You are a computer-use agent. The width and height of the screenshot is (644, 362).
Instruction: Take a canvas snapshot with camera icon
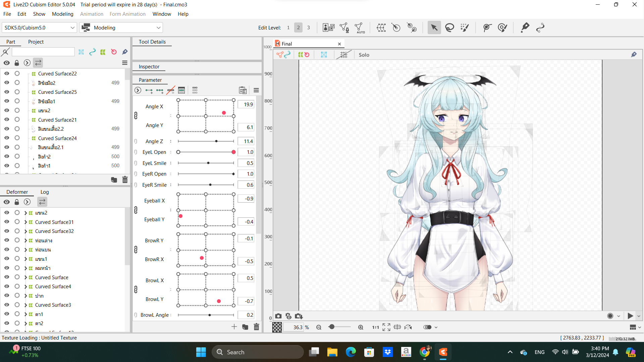[278, 316]
